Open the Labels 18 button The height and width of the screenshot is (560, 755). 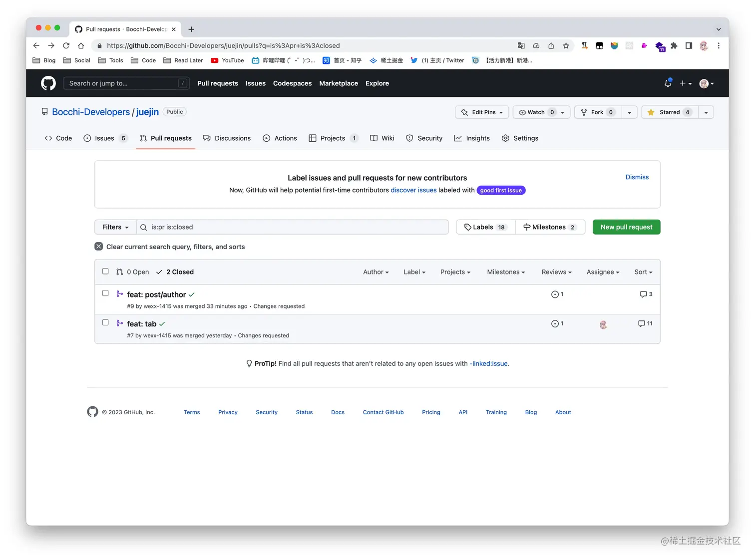[x=485, y=227]
